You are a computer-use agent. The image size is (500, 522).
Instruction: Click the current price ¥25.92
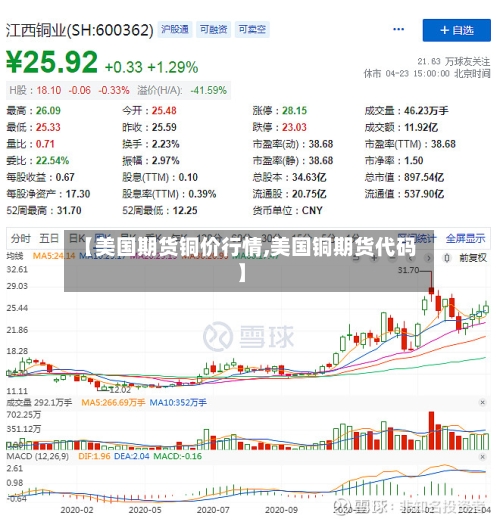[52, 62]
